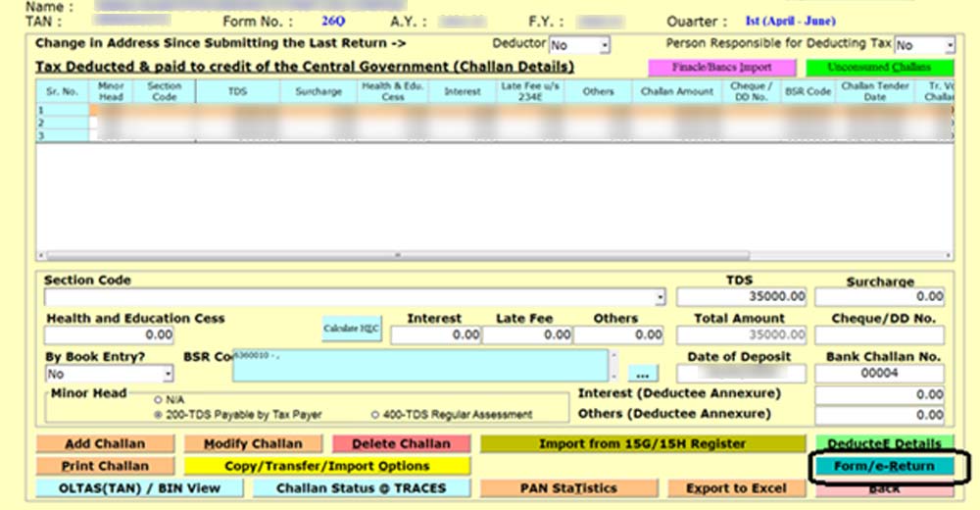Expand the Deductor change dropdown
This screenshot has width=980, height=510.
point(605,45)
